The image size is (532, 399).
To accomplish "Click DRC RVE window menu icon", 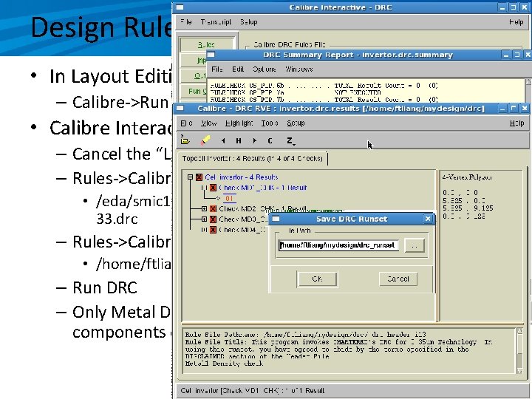I will (180, 108).
